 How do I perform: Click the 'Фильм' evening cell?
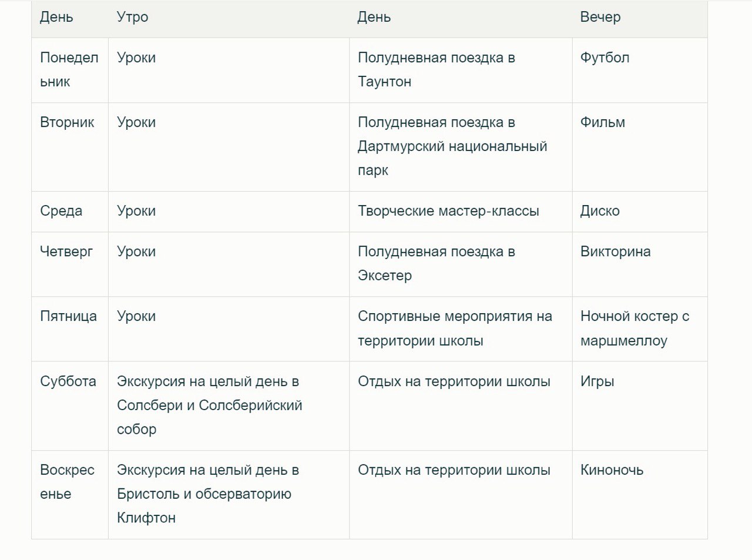click(640, 147)
